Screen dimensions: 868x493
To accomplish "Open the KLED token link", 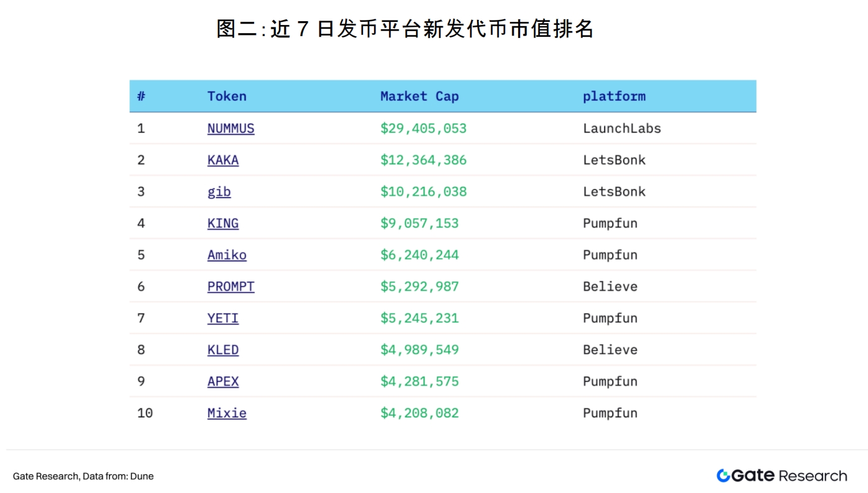I will (x=223, y=350).
